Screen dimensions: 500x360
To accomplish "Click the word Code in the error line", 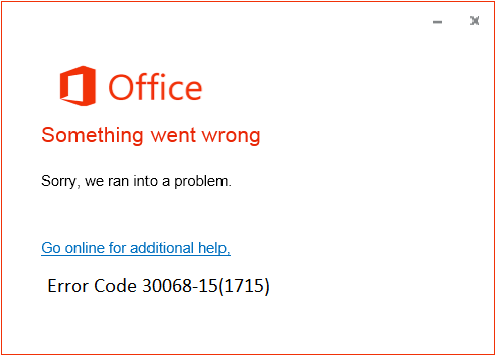I will 115,286.
